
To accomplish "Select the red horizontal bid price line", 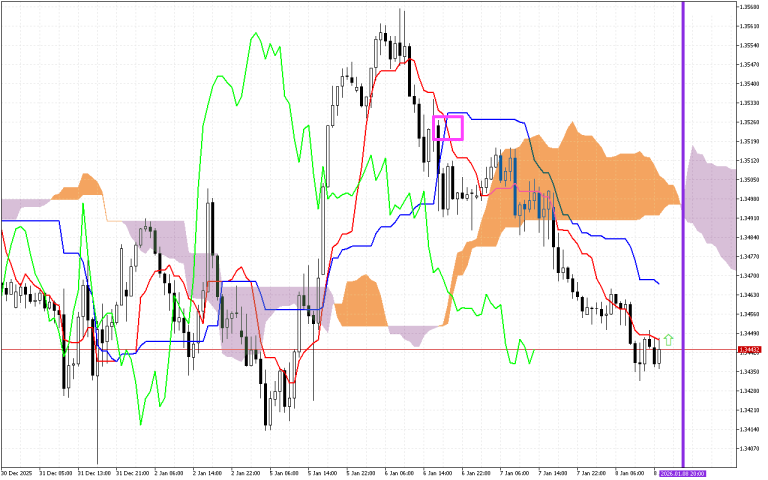I will [x=368, y=350].
